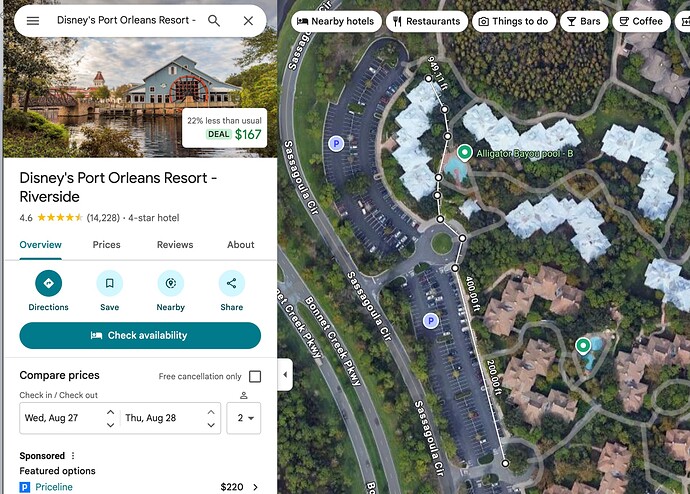The width and height of the screenshot is (690, 494).
Task: Switch to the About tab
Action: pyautogui.click(x=241, y=245)
